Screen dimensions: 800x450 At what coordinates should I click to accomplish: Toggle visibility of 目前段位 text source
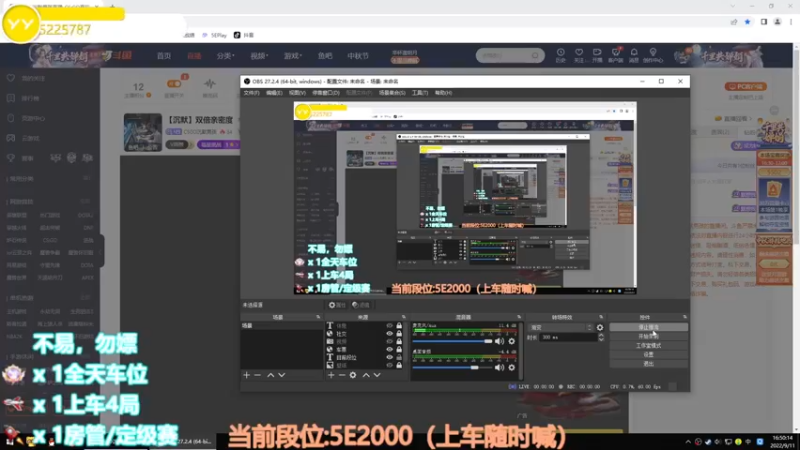(389, 357)
